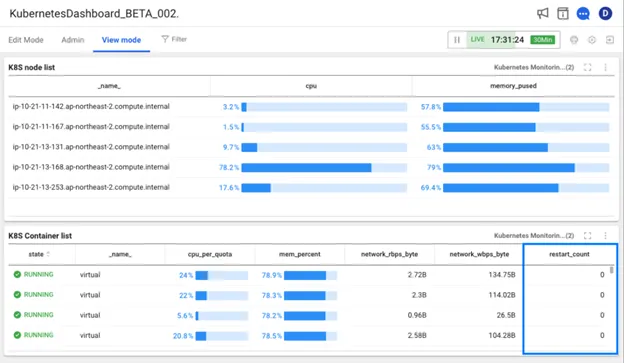Click the print icon next to time bar
Screen dimensions: 624x363
574,40
